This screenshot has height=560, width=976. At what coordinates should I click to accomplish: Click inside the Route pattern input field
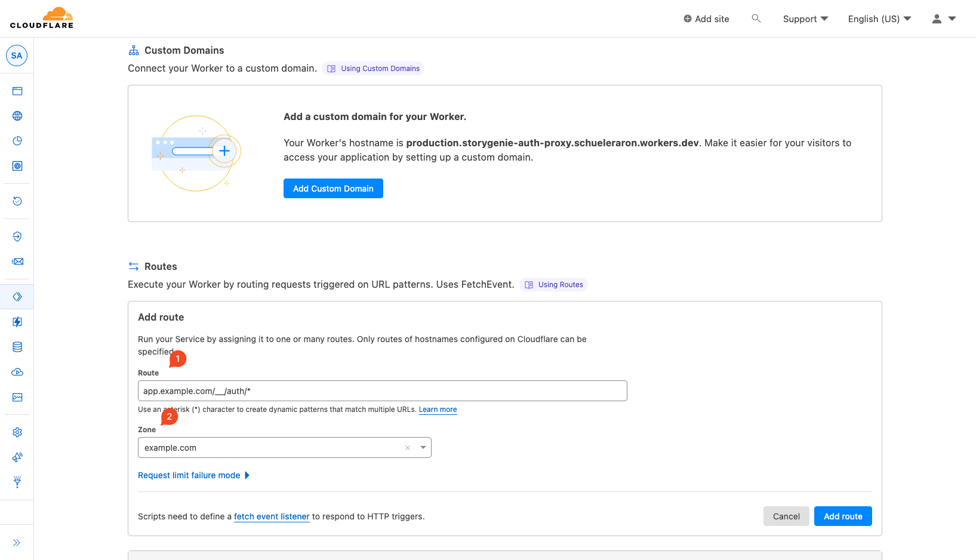[x=382, y=390]
